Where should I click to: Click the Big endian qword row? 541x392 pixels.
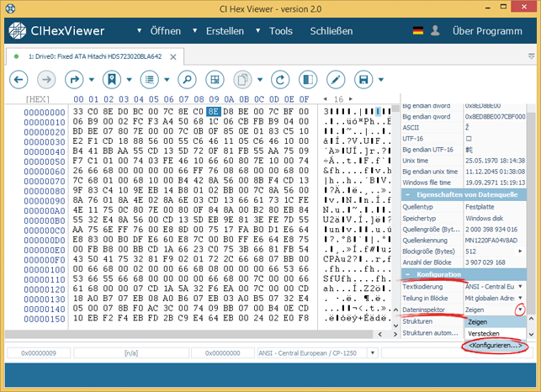[x=464, y=117]
